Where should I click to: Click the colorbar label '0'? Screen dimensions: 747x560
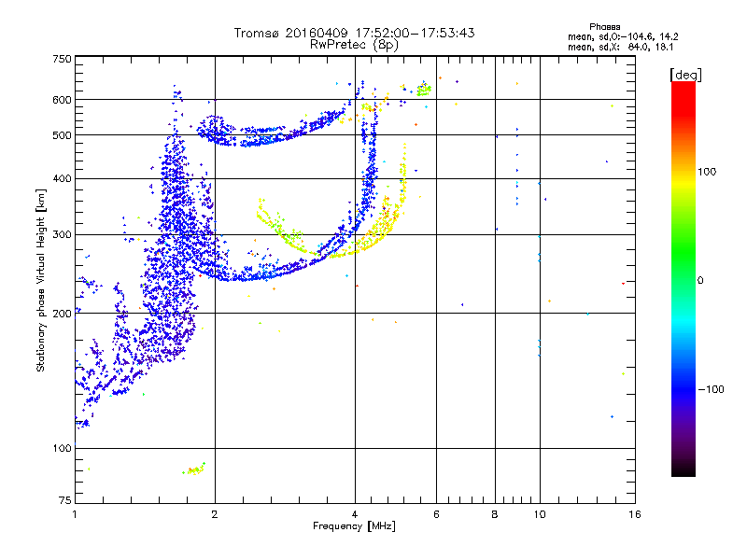pyautogui.click(x=700, y=281)
